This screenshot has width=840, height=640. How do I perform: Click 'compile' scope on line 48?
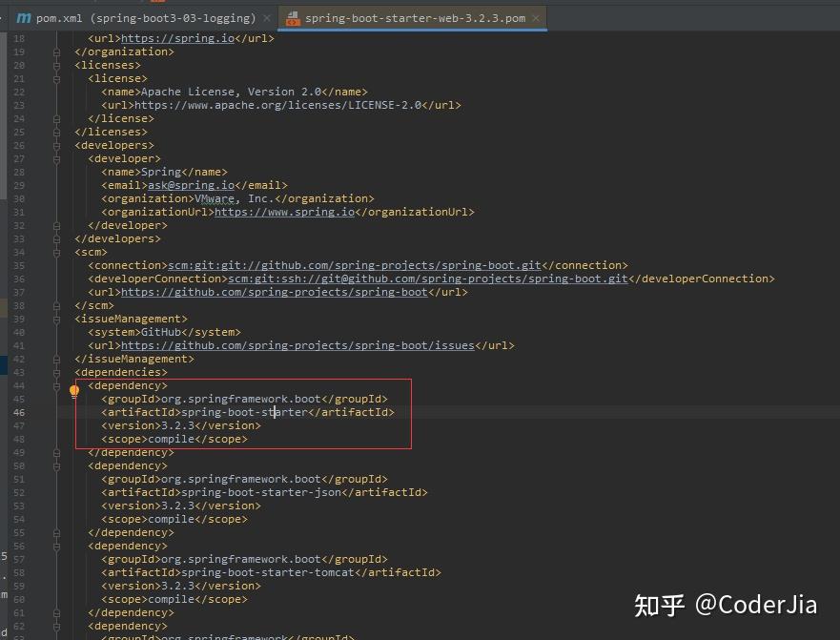(172, 439)
